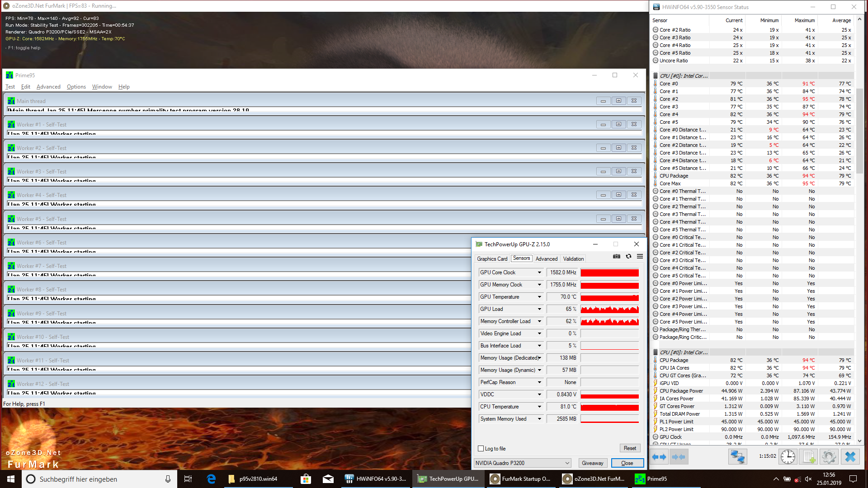
Task: Open GPU-Z hamburger menu icon
Action: click(x=640, y=256)
